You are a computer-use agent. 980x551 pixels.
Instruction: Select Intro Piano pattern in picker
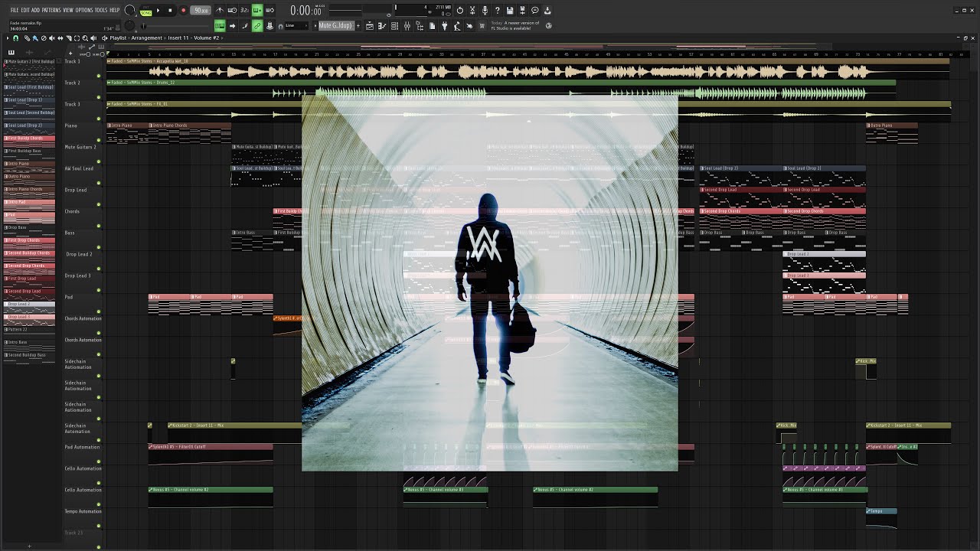[x=29, y=166]
